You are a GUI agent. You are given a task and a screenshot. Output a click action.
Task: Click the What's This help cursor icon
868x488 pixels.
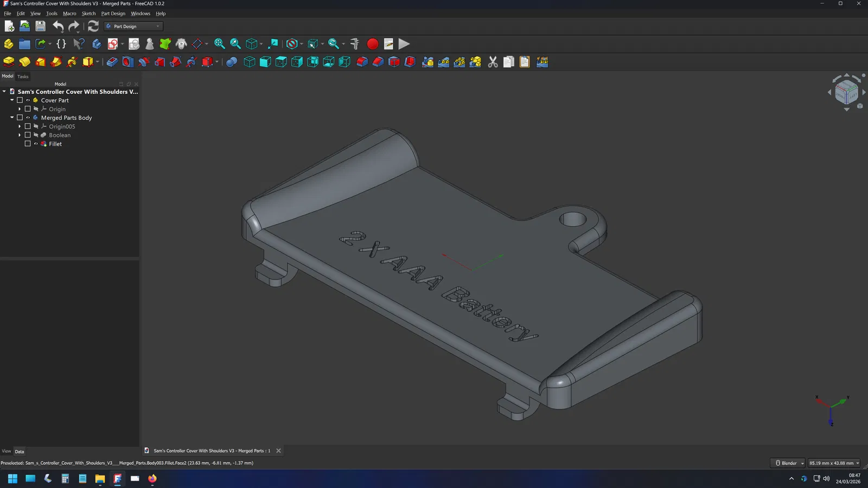[x=79, y=44]
